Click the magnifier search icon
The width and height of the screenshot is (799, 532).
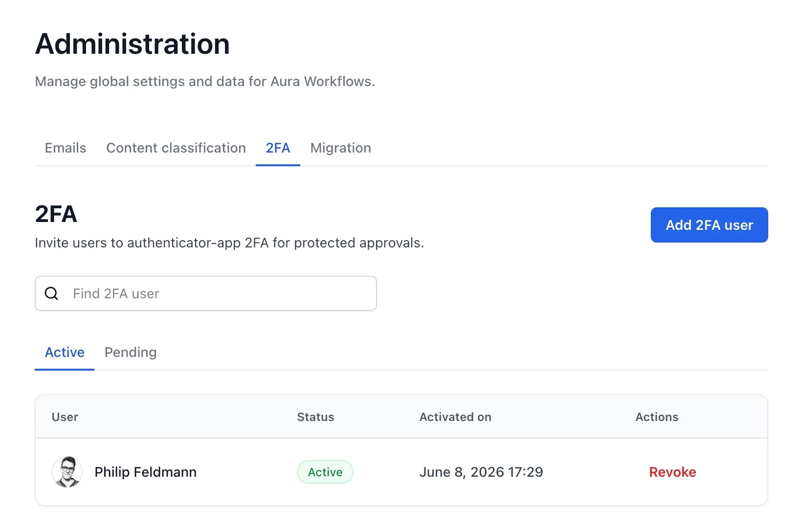51,293
